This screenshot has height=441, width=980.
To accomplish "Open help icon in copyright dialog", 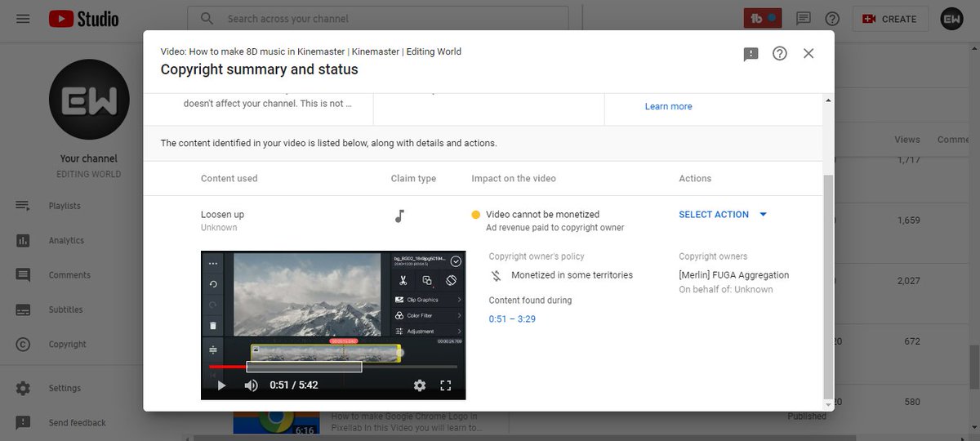I will coord(780,53).
